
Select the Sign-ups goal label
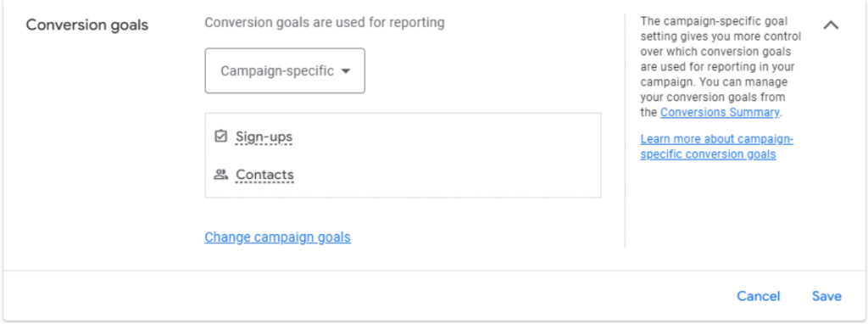(264, 137)
